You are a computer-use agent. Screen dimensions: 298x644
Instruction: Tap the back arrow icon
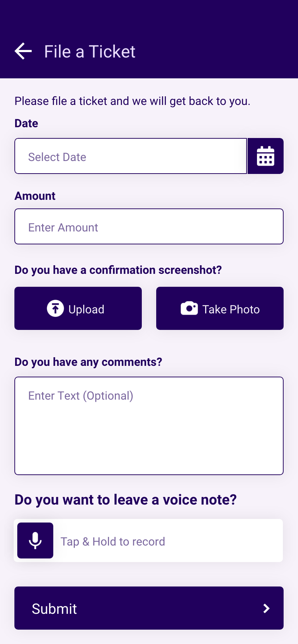tap(23, 51)
